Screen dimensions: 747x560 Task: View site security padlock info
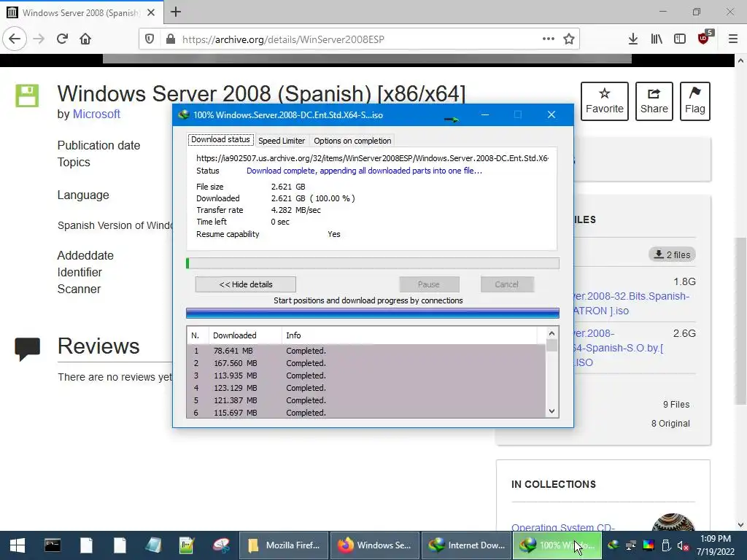tap(170, 39)
